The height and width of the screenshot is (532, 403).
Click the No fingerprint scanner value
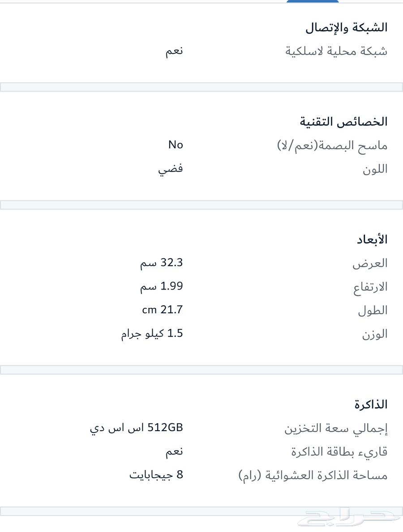(x=176, y=145)
